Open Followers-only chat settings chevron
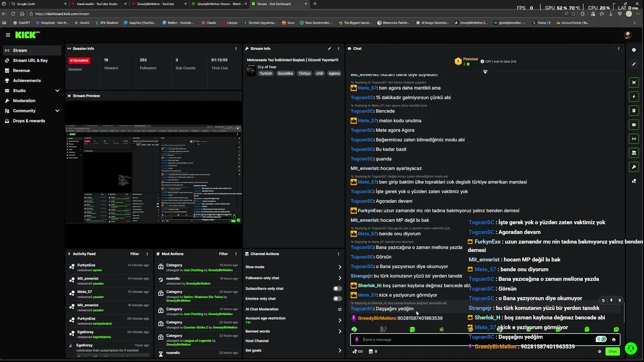Screen dimensions: 644x362 tap(340, 278)
